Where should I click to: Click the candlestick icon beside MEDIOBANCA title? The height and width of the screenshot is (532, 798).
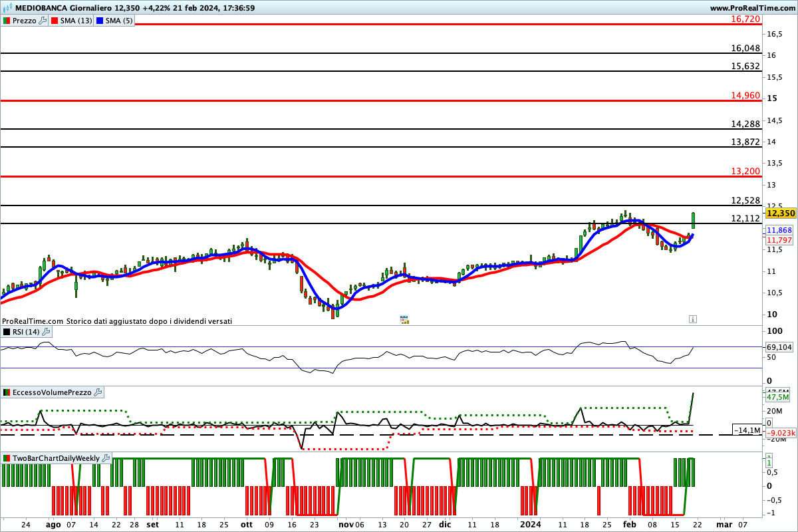pos(6,8)
